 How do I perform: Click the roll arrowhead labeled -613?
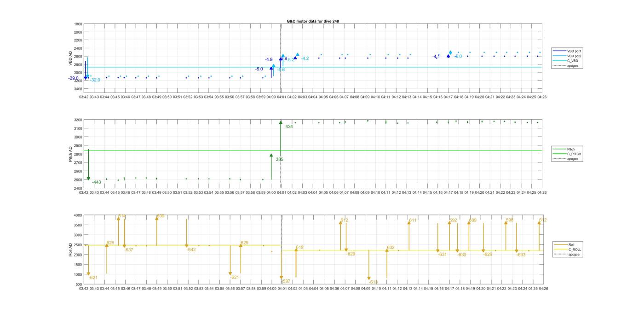[x=369, y=278]
